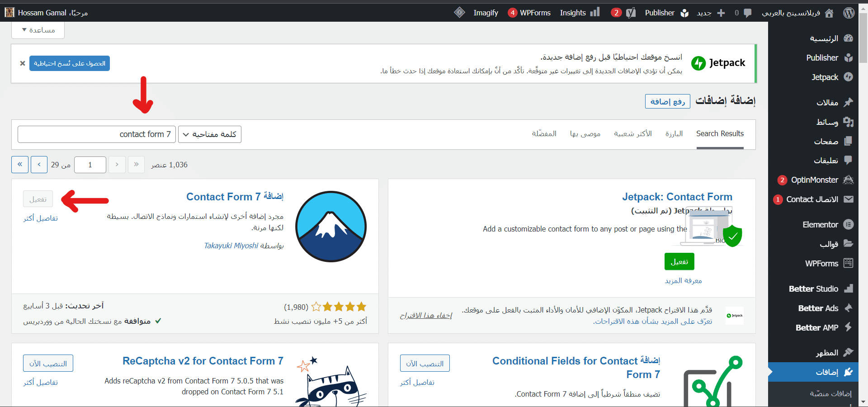Viewport: 868px width, 407px height.
Task: Open the learn more about suggestions link
Action: pos(653,321)
